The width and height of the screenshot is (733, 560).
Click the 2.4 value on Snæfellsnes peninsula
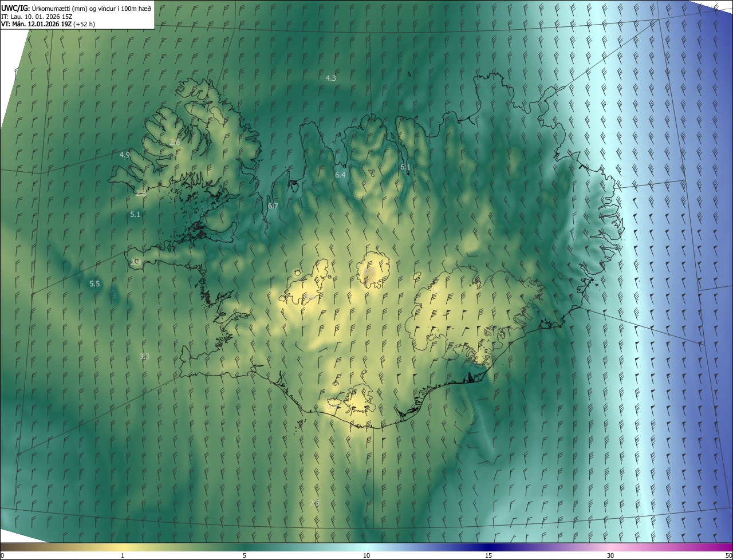pyautogui.click(x=136, y=262)
